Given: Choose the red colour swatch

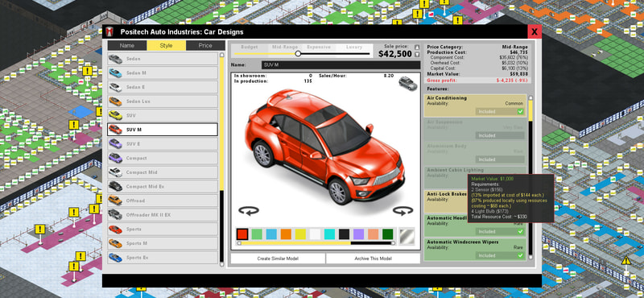Looking at the screenshot, I should pos(242,234).
